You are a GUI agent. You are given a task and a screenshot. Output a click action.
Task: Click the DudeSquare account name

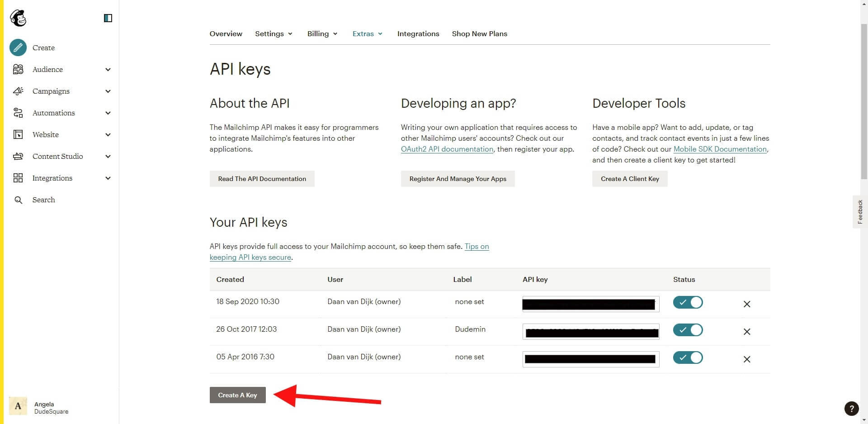[x=52, y=411]
